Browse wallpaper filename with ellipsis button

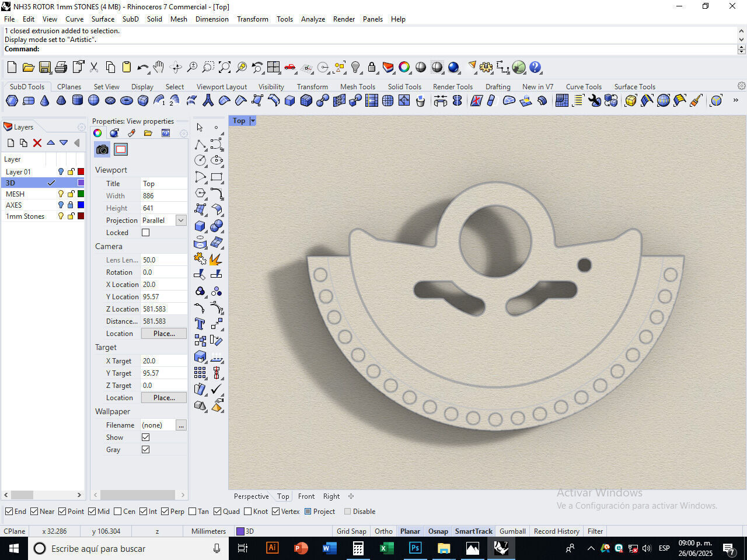pos(181,425)
